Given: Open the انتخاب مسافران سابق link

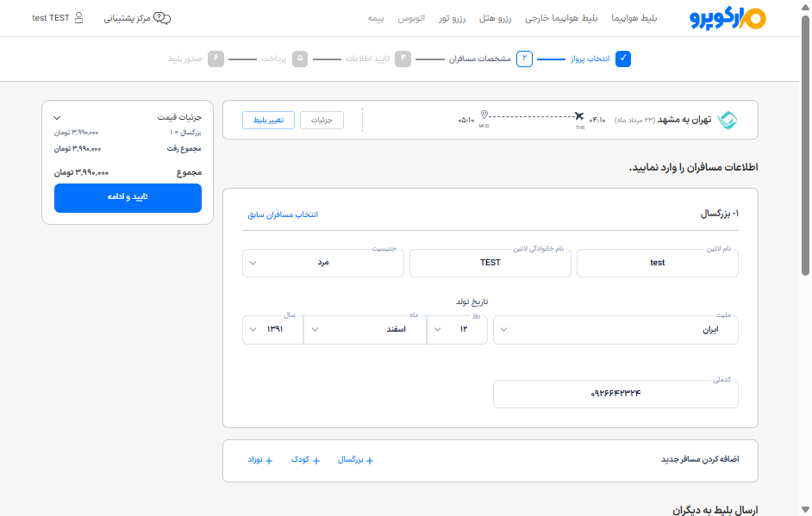Looking at the screenshot, I should coord(283,214).
